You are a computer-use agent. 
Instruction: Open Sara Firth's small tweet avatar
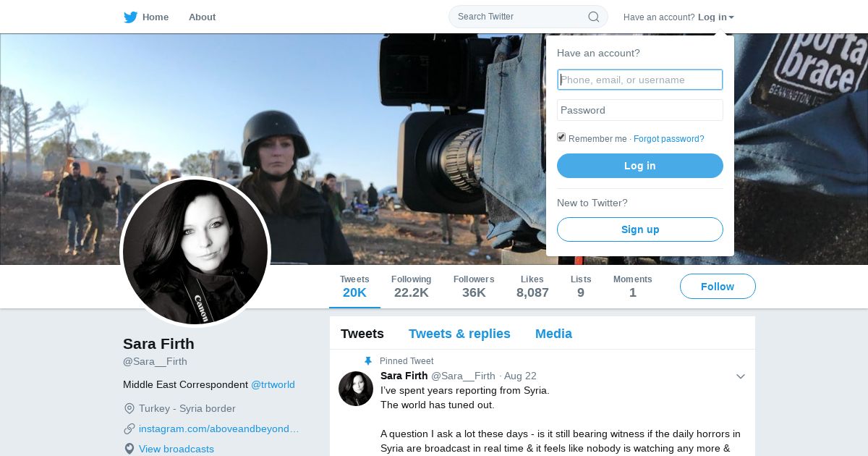pos(356,389)
